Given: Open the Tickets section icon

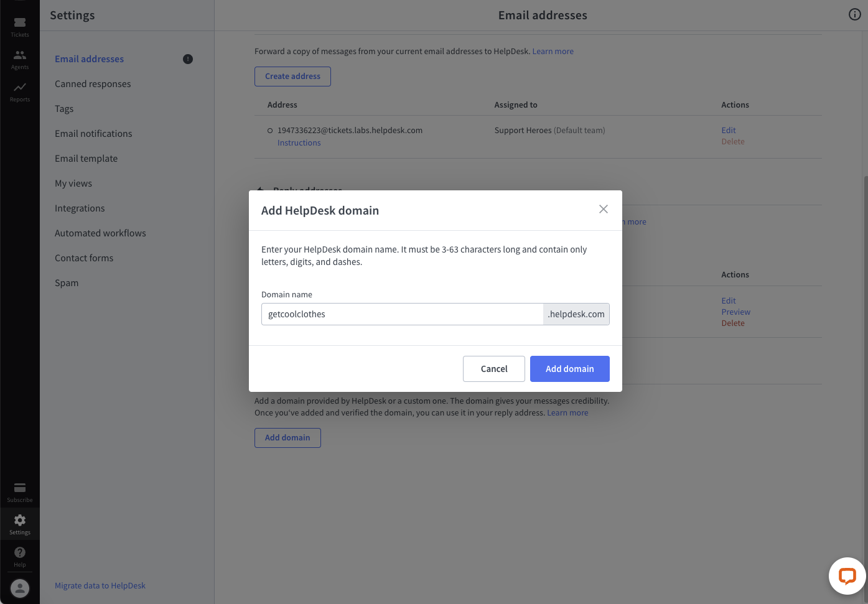Looking at the screenshot, I should click(x=19, y=24).
